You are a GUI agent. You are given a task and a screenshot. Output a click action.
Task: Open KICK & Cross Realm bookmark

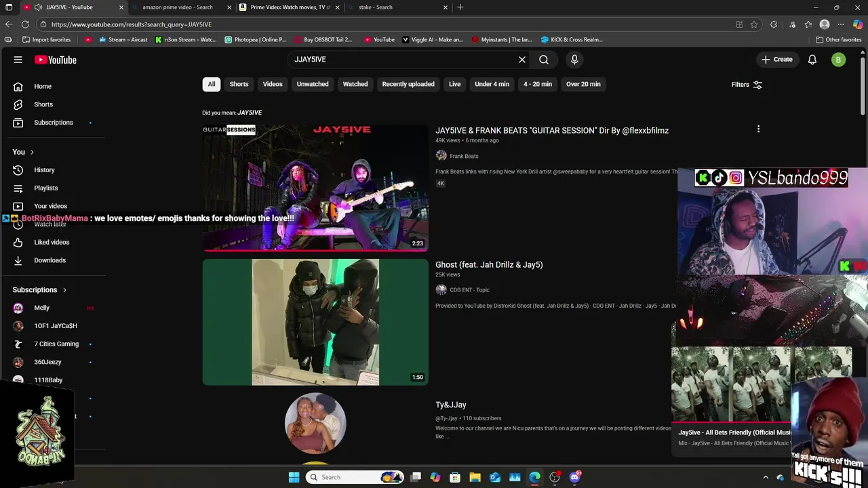click(571, 40)
